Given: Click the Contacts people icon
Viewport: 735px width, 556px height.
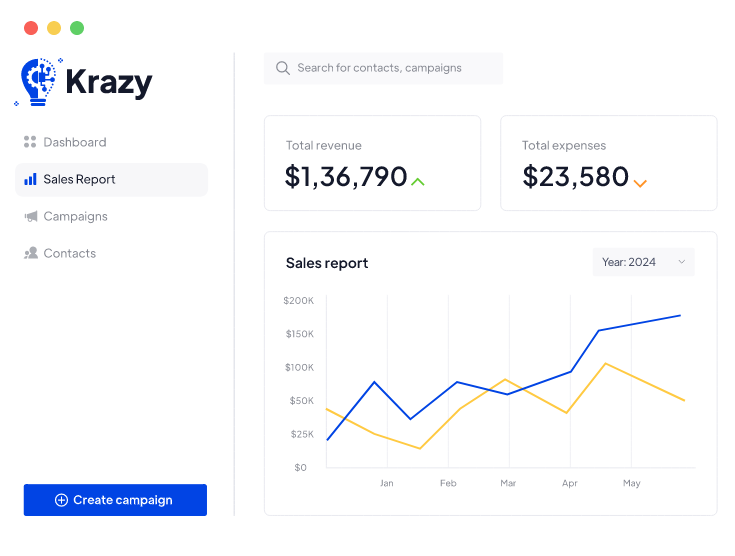Looking at the screenshot, I should pos(30,254).
